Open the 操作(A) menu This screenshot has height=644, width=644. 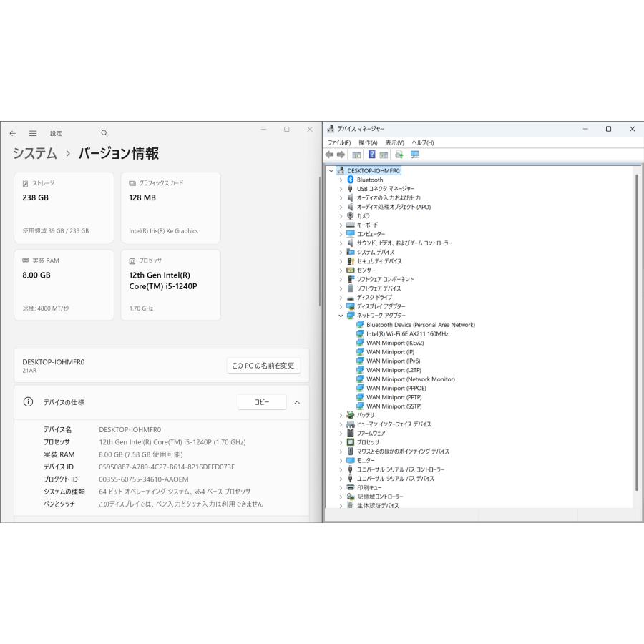click(368, 142)
